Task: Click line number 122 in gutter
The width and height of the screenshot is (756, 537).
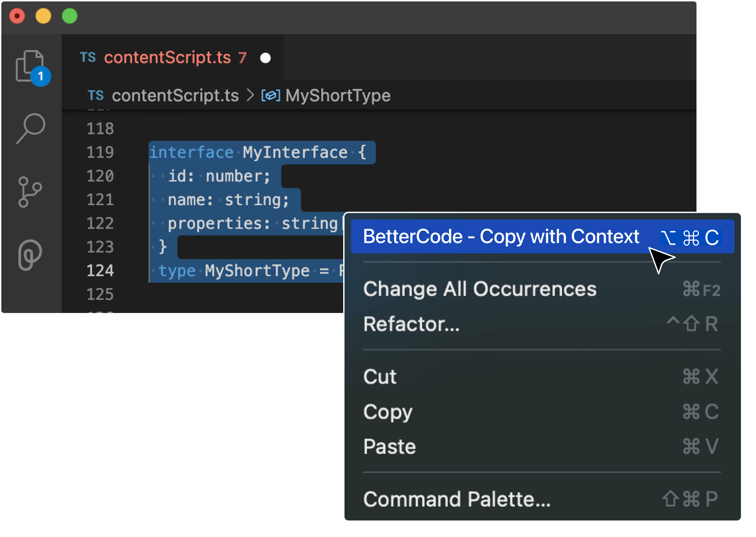Action: [100, 223]
